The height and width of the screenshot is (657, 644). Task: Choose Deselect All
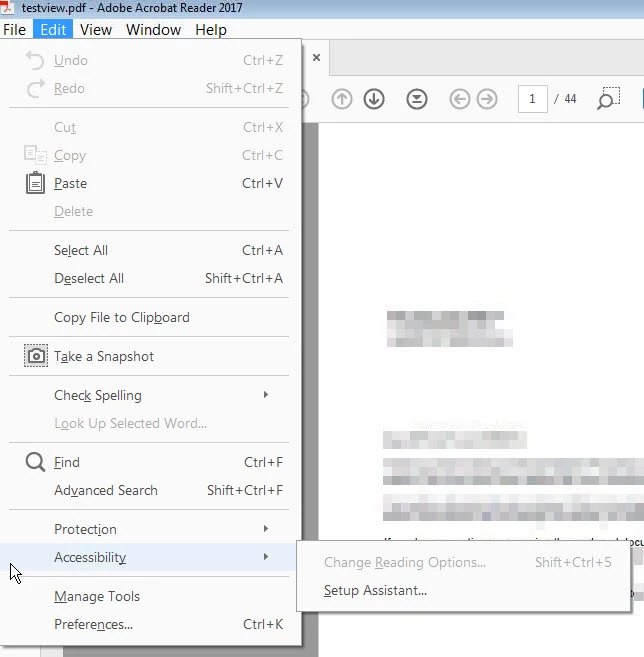click(150, 278)
